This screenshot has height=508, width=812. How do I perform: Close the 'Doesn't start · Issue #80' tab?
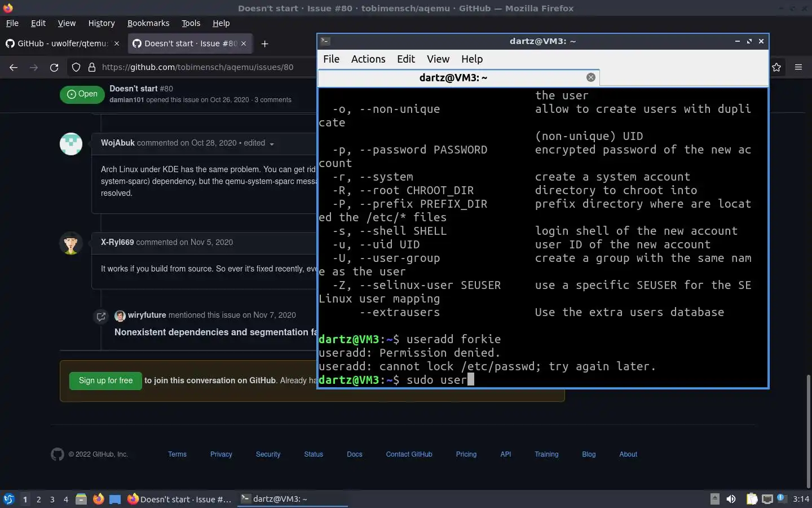point(244,43)
